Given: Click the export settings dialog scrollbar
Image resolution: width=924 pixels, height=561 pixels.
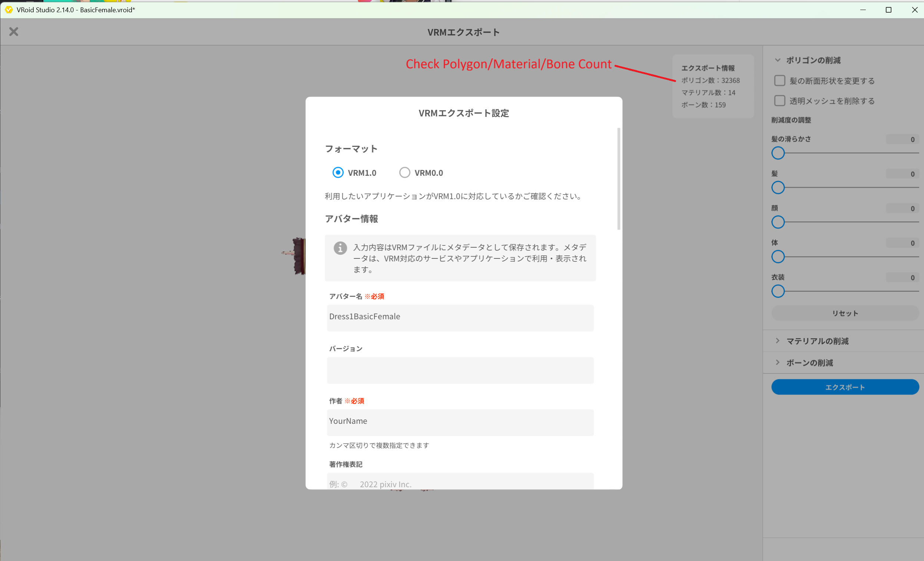Looking at the screenshot, I should [x=618, y=179].
